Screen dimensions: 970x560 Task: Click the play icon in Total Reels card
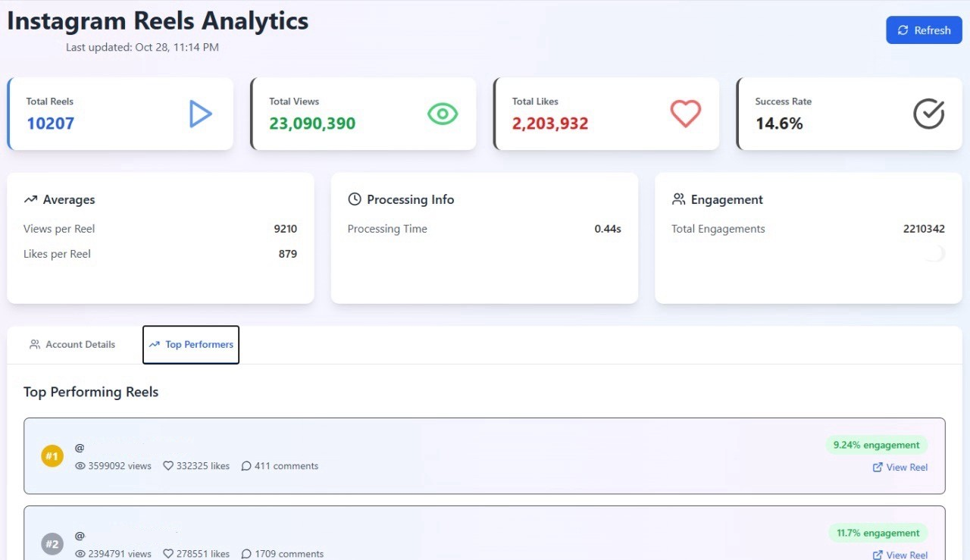click(201, 114)
